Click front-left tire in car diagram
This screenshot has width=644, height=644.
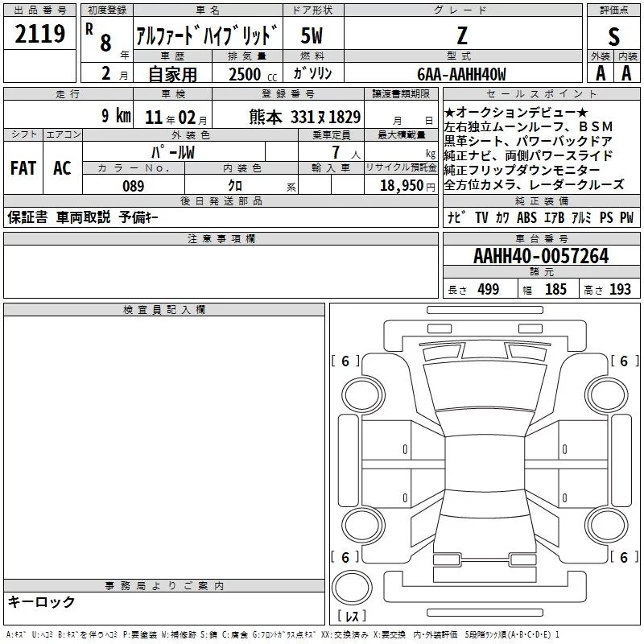(x=363, y=396)
